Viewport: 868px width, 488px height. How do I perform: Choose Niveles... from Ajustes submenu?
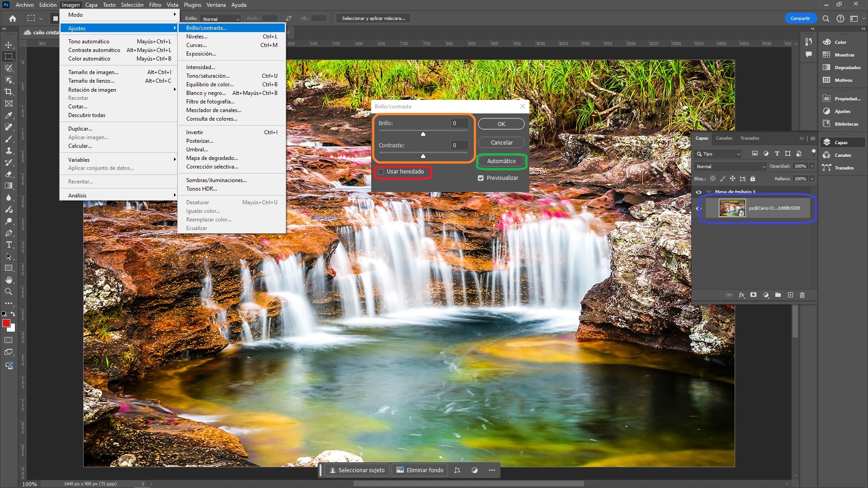coord(232,37)
